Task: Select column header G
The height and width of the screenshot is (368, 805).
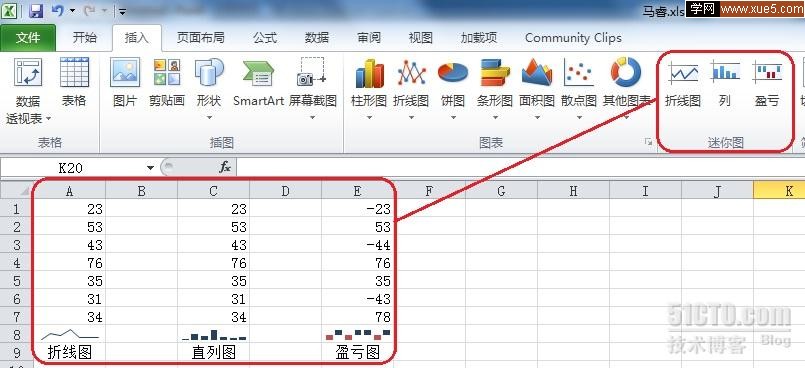Action: (501, 191)
